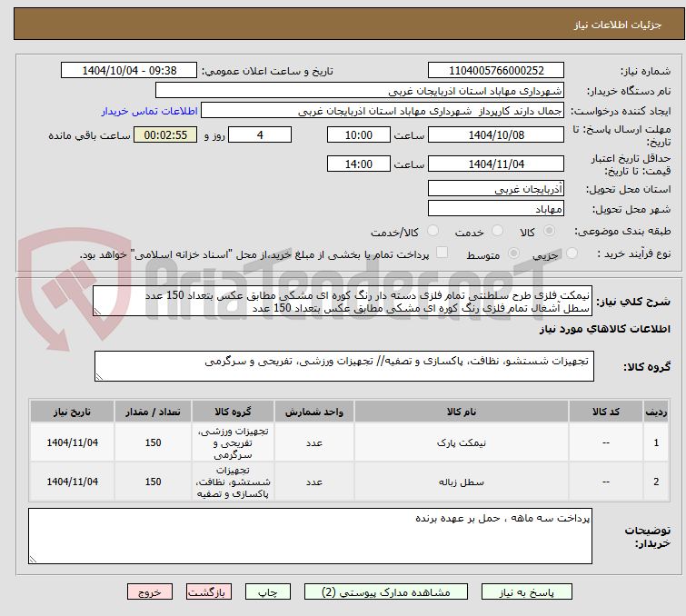Viewport: 686px width, 616px height.
Task: Click the price validity date 1404/11/04 field
Action: 496,164
